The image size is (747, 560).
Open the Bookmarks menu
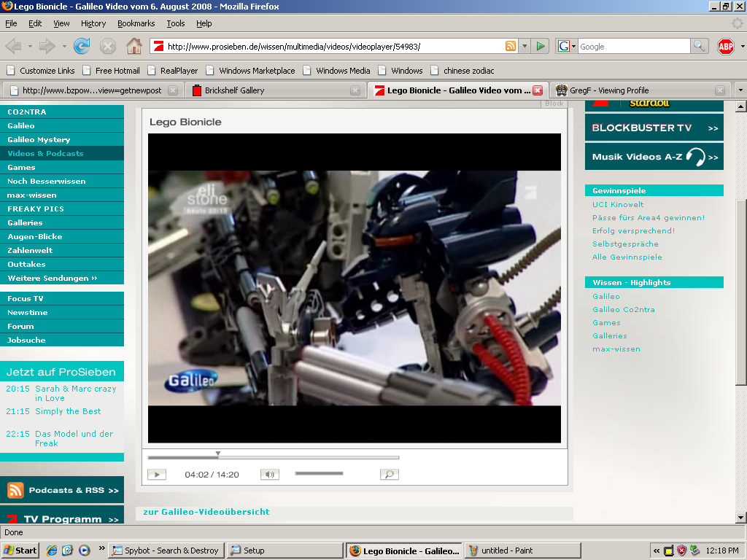[136, 23]
